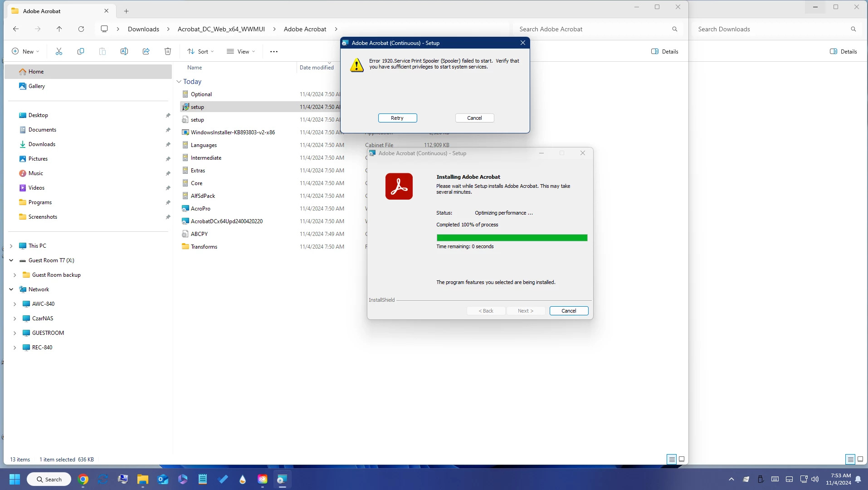Collapse Guest Room T7 (X:) drive

pyautogui.click(x=11, y=260)
